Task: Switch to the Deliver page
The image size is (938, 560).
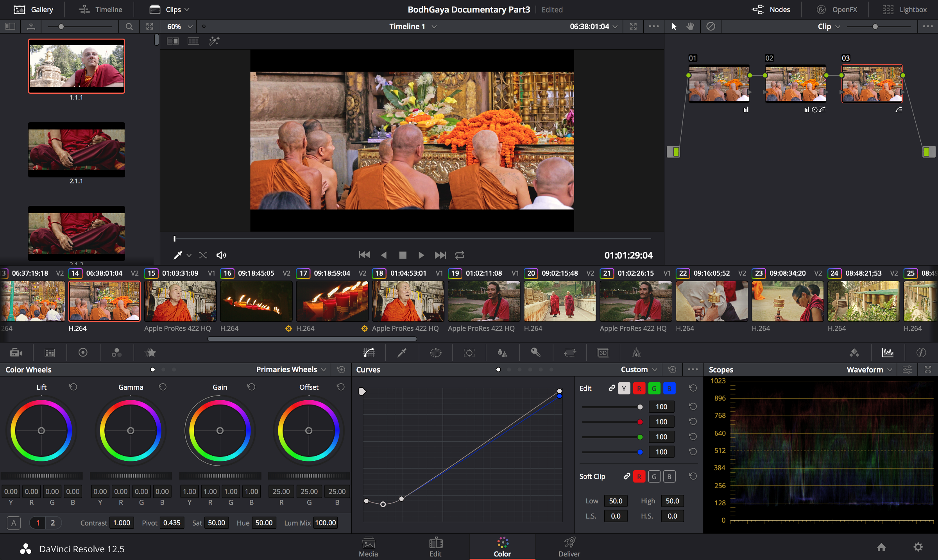Action: pos(569,547)
